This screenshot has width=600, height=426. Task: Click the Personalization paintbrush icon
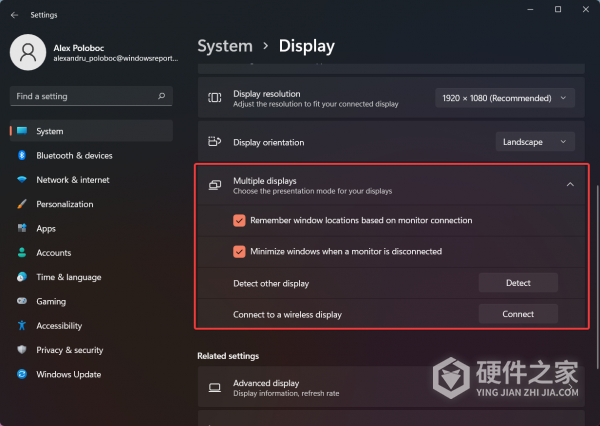[22, 204]
